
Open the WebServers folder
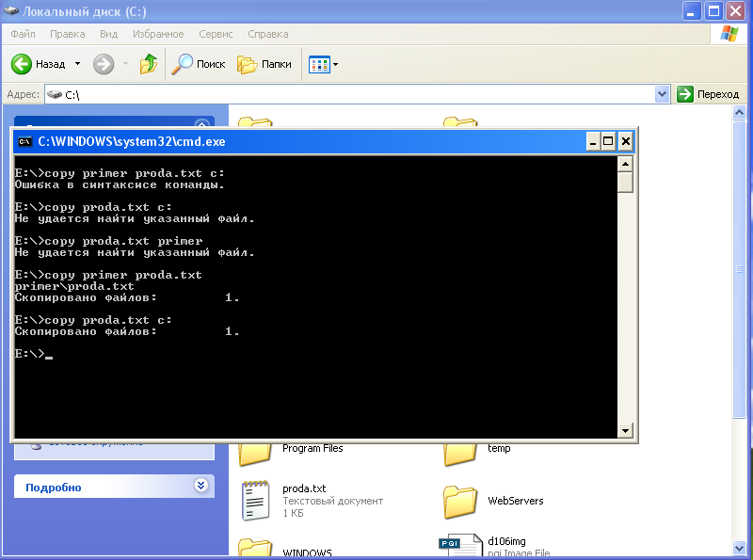(x=460, y=500)
